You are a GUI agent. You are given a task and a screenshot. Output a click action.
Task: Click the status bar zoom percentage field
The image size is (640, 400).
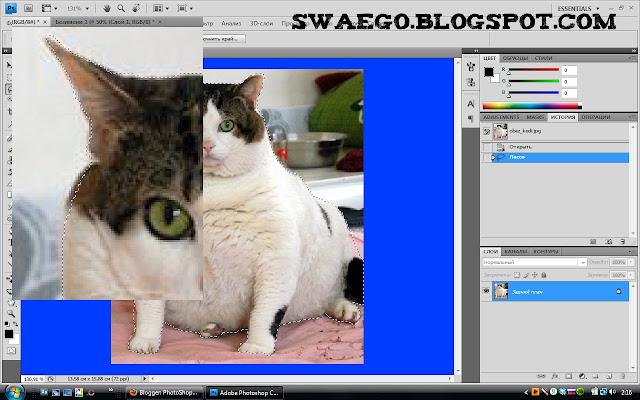[x=32, y=379]
